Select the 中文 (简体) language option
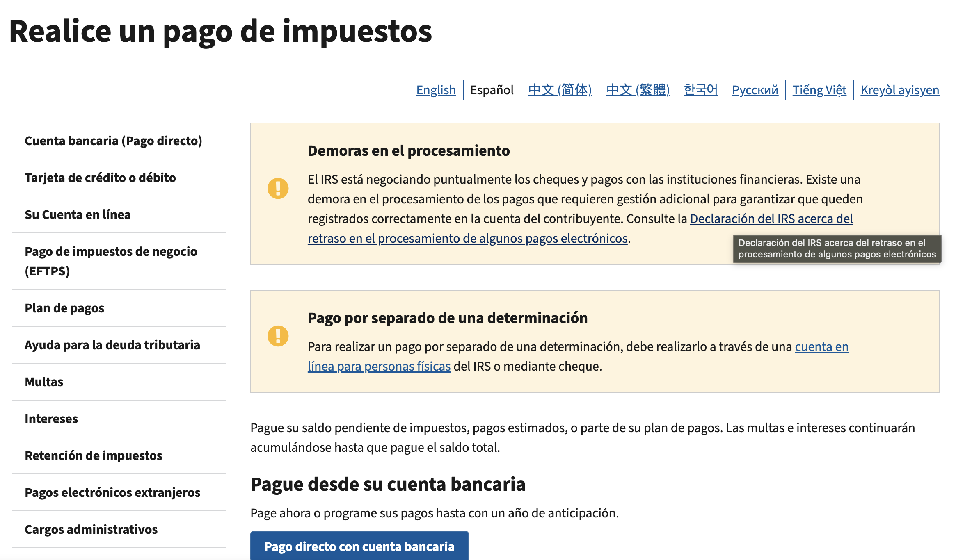The image size is (956, 560). (560, 90)
